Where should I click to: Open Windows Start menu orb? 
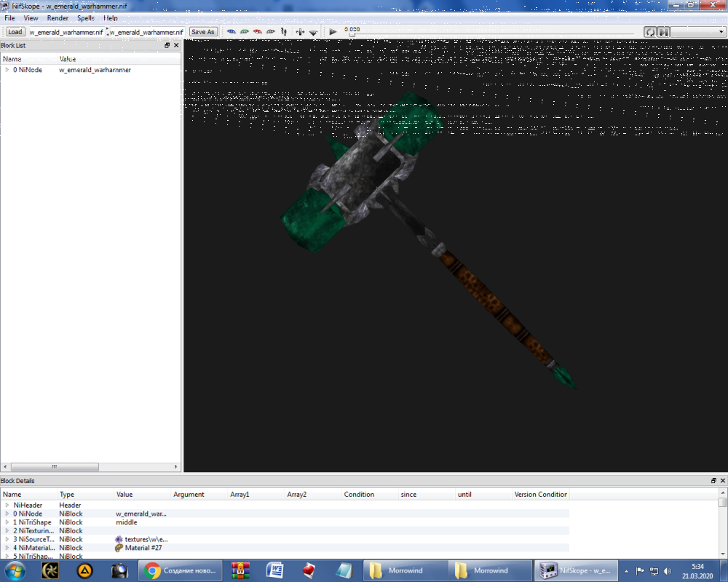coord(15,570)
